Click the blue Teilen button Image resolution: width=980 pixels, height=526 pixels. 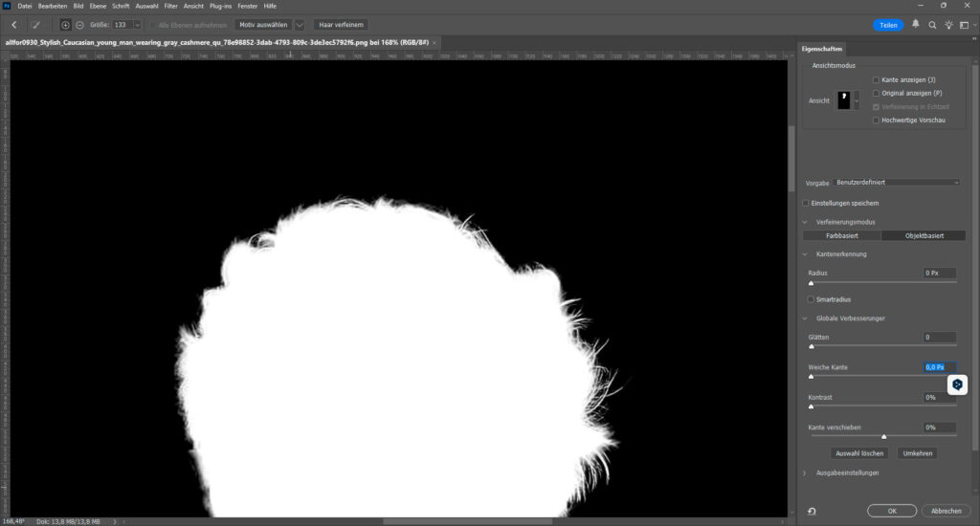888,25
